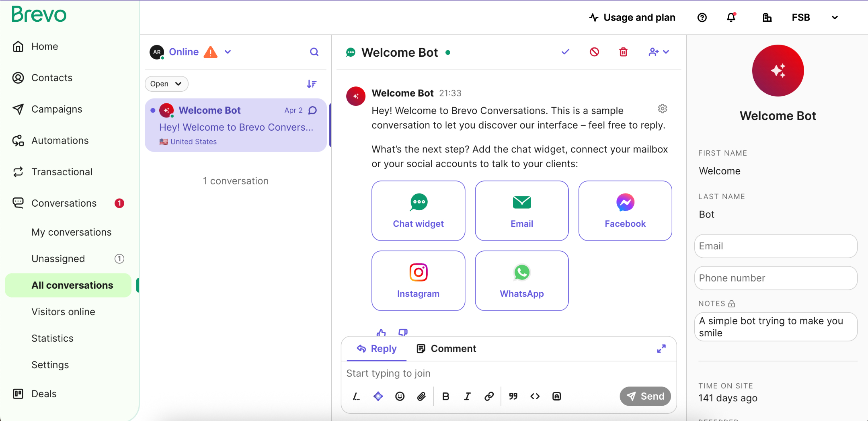This screenshot has width=868, height=421.
Task: Open Visitors online
Action: (x=64, y=312)
